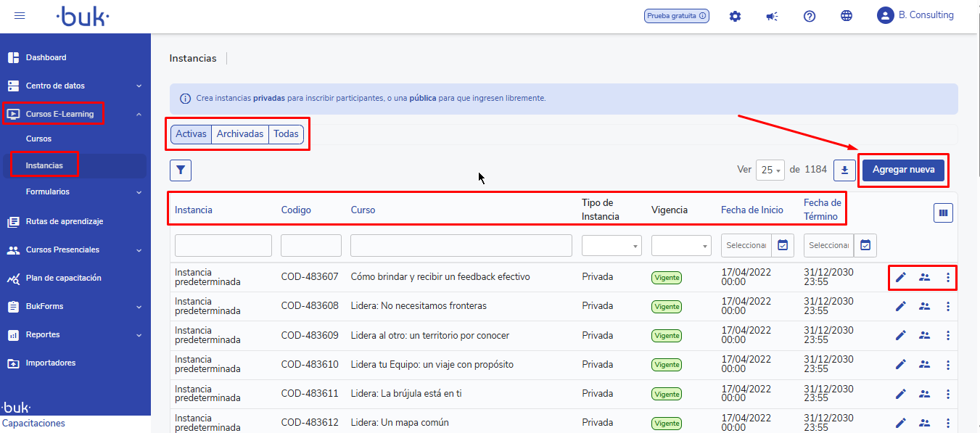980x433 pixels.
Task: Open the help question mark icon
Action: (x=810, y=16)
